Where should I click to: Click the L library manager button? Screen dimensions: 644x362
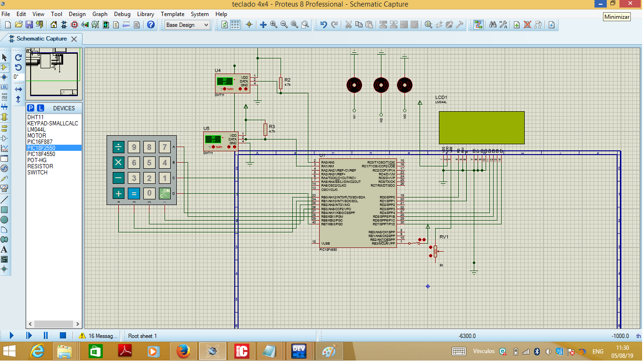(41, 108)
